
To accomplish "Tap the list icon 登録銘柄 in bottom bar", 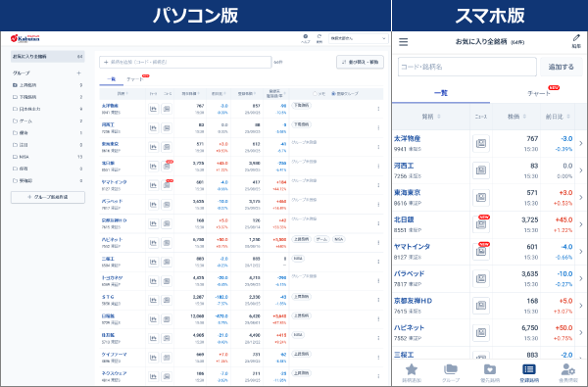I will tap(529, 369).
